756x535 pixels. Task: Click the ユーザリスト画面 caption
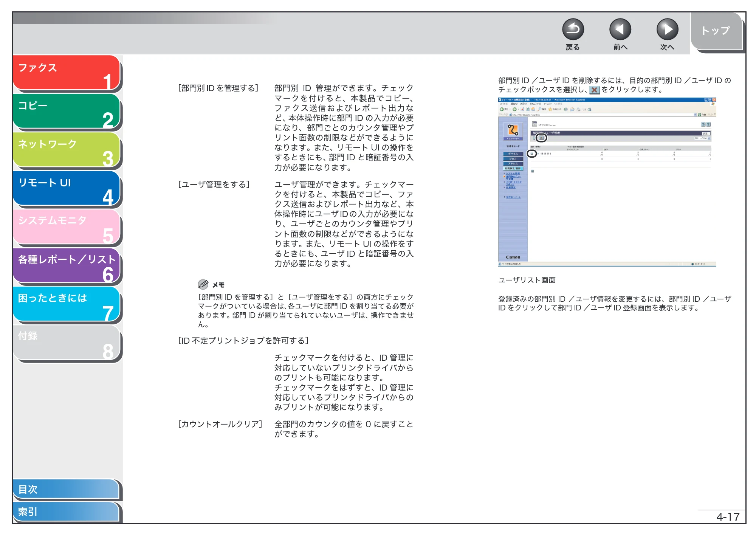click(x=527, y=280)
